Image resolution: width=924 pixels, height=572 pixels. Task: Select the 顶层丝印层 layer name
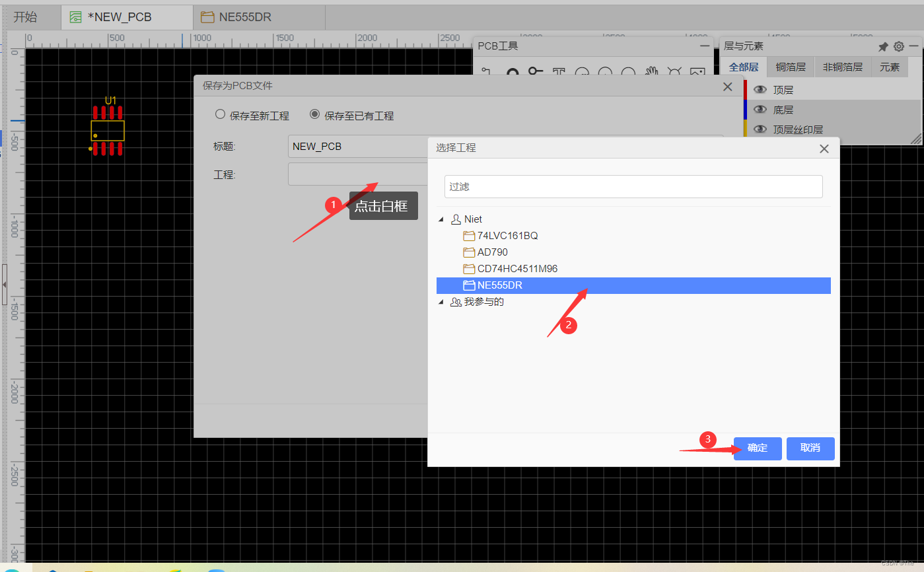coord(798,129)
